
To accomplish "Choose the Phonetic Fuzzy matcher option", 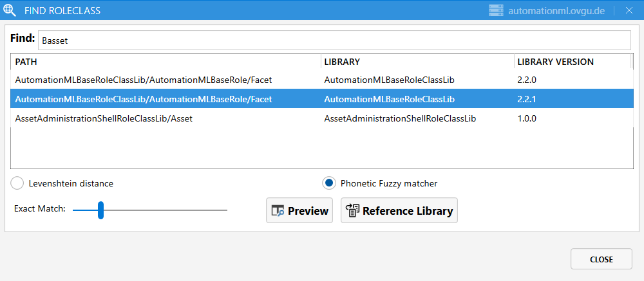I will pyautogui.click(x=329, y=183).
